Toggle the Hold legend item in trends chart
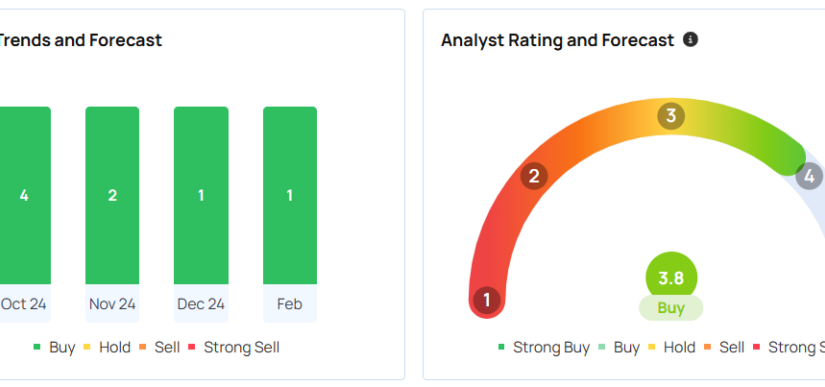 click(x=107, y=347)
